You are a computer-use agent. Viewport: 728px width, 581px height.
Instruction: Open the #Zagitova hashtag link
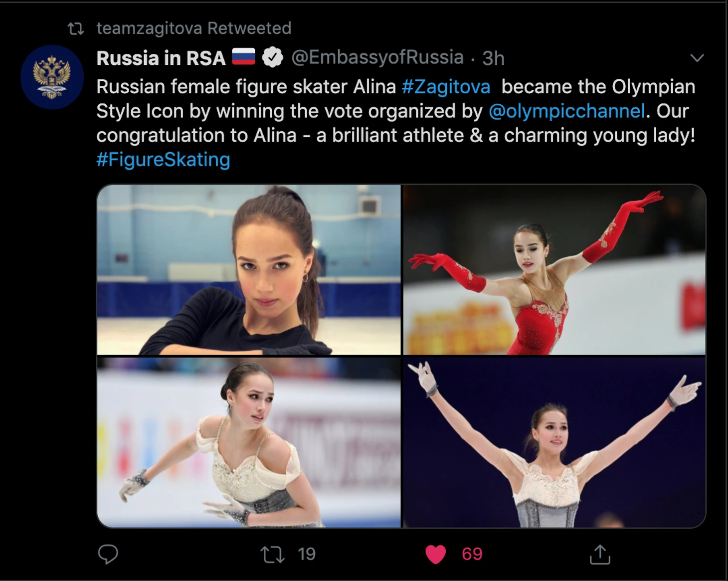coord(446,87)
